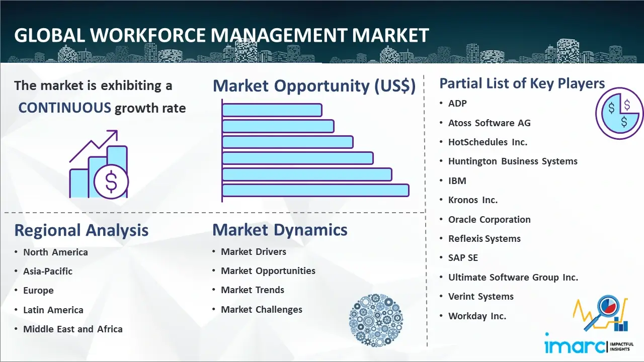Image resolution: width=644 pixels, height=362 pixels.
Task: Select ADP from key players
Action: point(457,104)
